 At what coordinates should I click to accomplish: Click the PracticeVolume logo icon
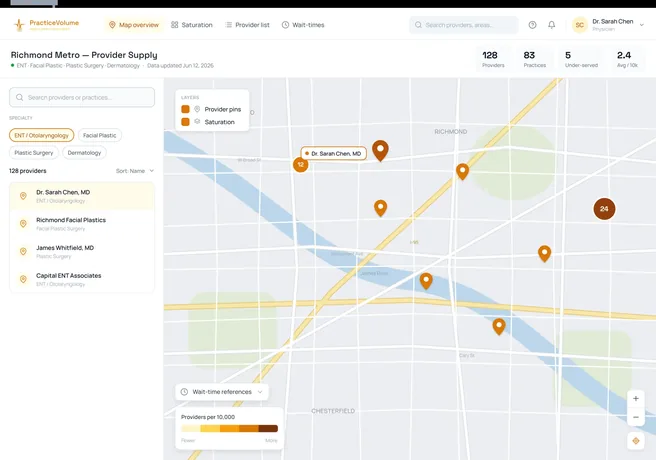click(19, 25)
